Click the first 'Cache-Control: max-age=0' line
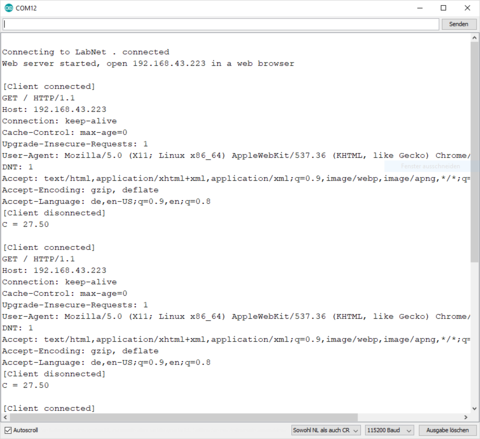480x439 pixels. pos(65,132)
